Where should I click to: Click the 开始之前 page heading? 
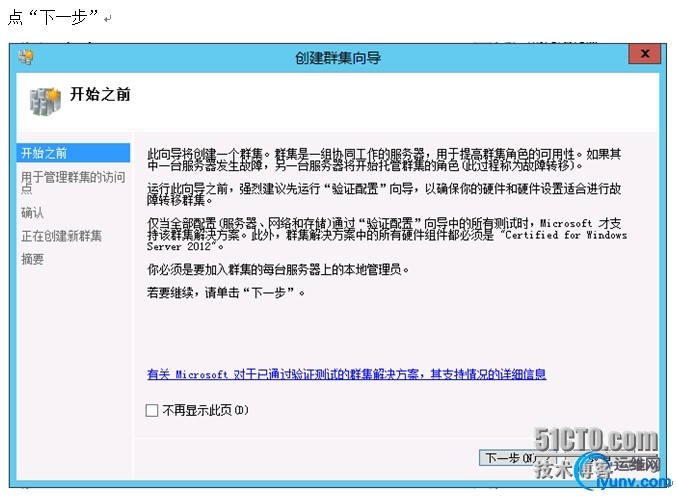pos(100,94)
